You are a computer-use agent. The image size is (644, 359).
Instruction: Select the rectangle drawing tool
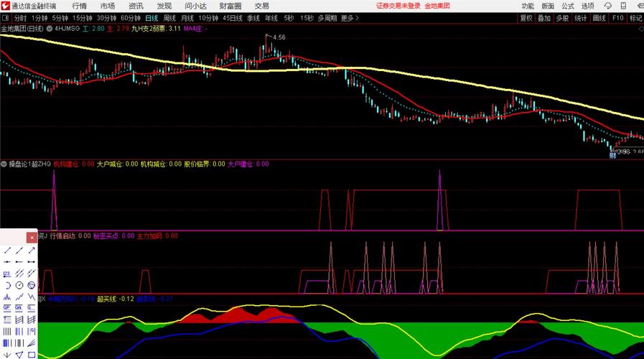click(31, 355)
